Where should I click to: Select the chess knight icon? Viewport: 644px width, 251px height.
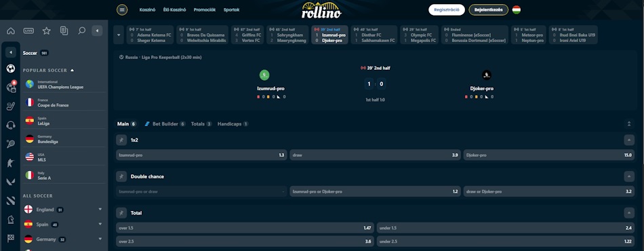(11, 220)
